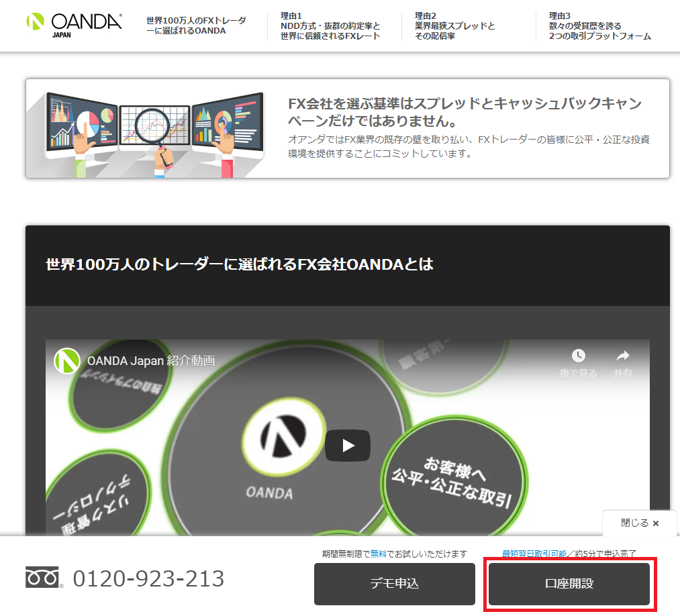Viewport: 680px width, 616px height.
Task: Open the 世界100万人のFXトレーダー nav item
Action: [196, 25]
